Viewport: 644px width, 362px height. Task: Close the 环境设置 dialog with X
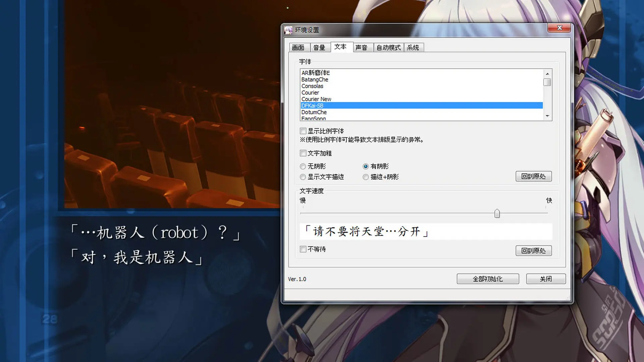click(559, 28)
